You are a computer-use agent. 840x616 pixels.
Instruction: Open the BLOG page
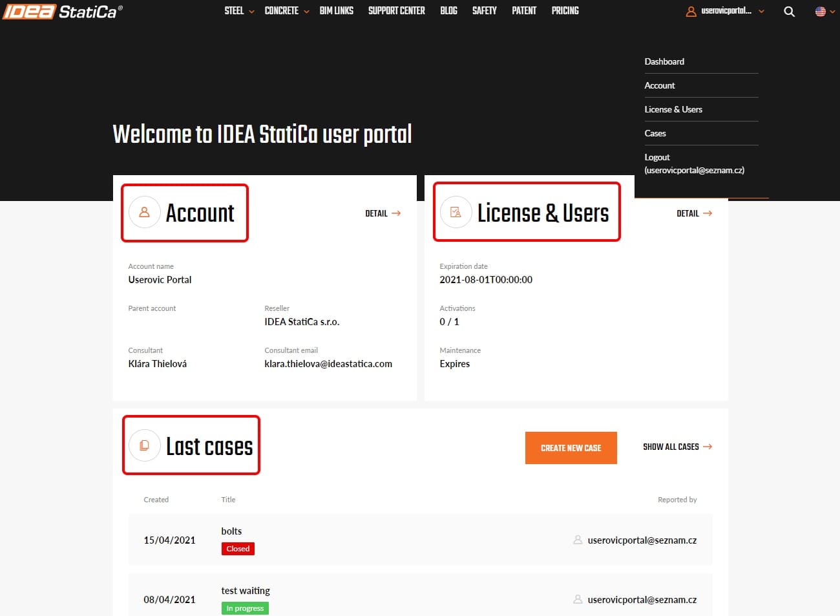pyautogui.click(x=448, y=11)
